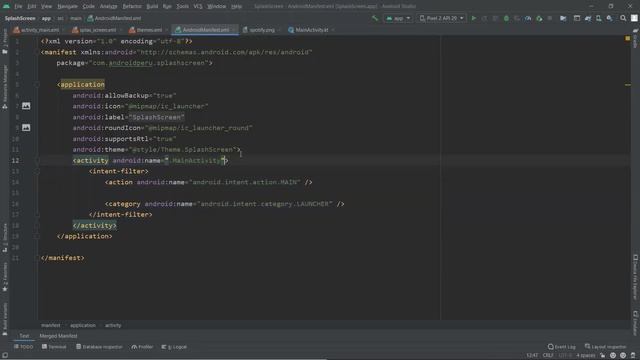Open the Structure sidebar panel
The image size is (640, 360).
tap(5, 238)
